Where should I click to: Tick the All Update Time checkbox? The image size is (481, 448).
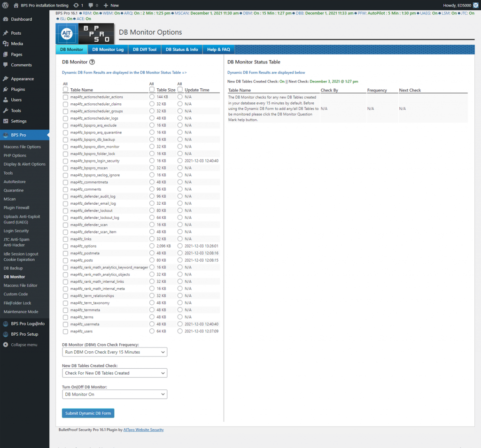180,89
